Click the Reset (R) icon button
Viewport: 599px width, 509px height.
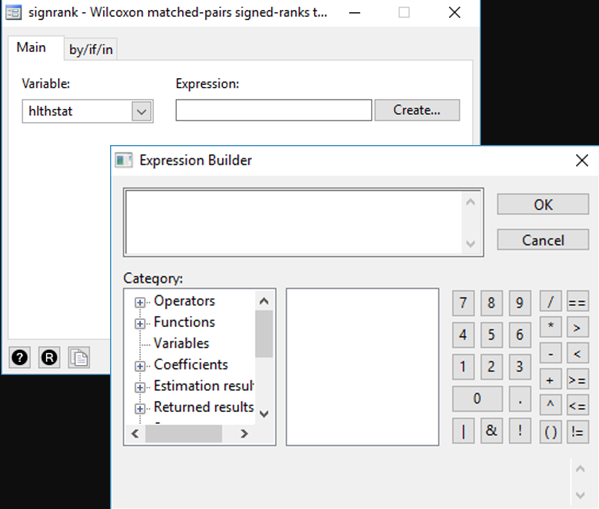pyautogui.click(x=49, y=358)
